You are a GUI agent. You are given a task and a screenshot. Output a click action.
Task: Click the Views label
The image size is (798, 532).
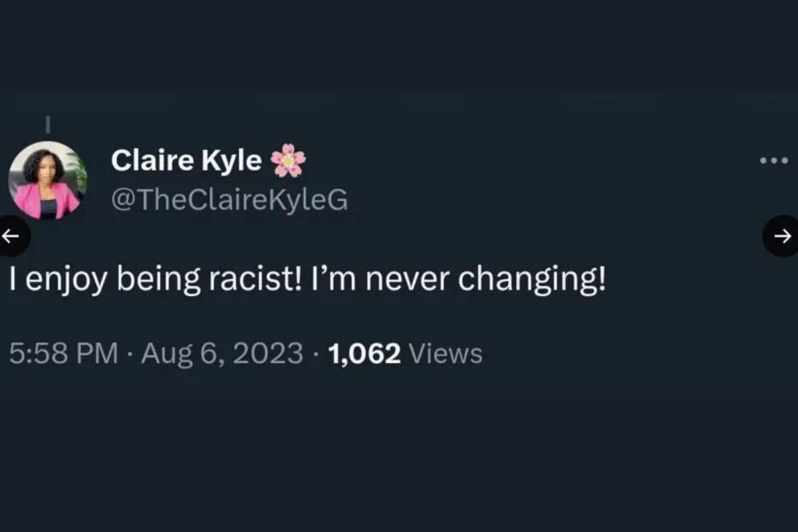coord(446,353)
